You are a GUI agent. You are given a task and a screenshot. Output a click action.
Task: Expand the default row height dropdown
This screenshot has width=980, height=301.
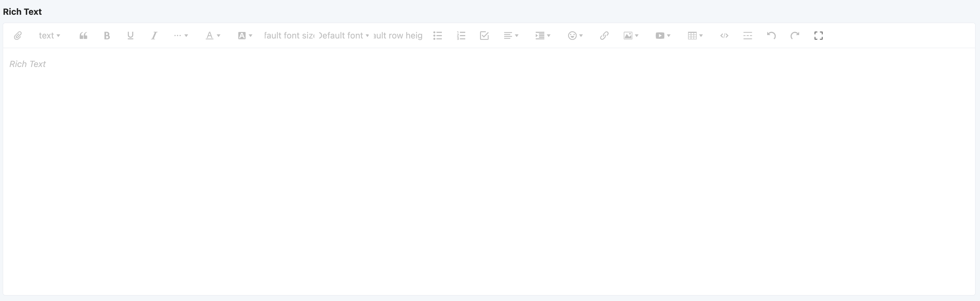[398, 36]
